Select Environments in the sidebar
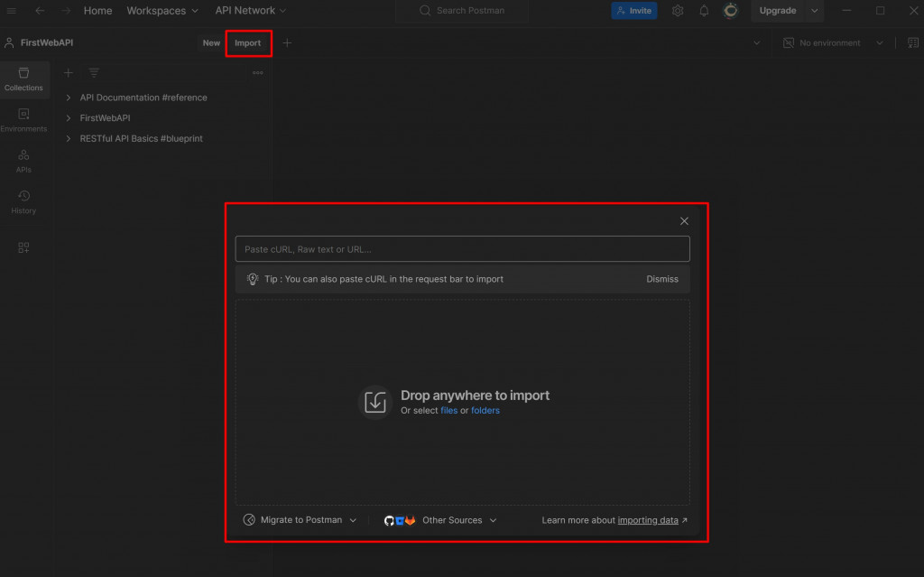The height and width of the screenshot is (577, 924). pos(23,120)
